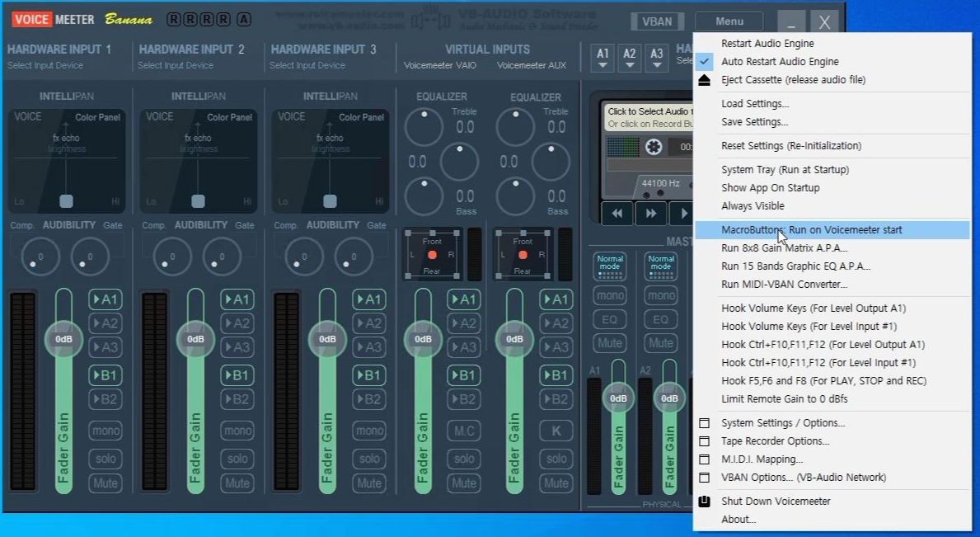The width and height of the screenshot is (980, 537).
Task: Mute Hardware Input 1 strip
Action: point(105,483)
